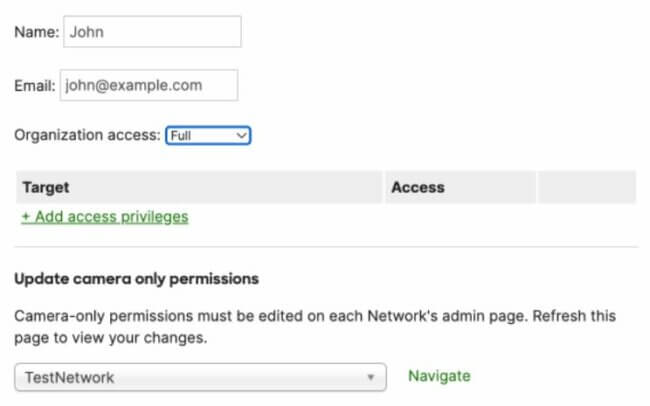Click the Update camera only permissions heading
The width and height of the screenshot is (650, 406).
click(136, 279)
